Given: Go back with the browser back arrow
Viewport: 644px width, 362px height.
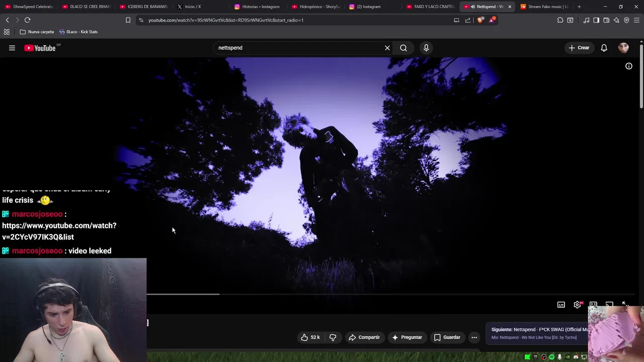Looking at the screenshot, I should (x=7, y=20).
